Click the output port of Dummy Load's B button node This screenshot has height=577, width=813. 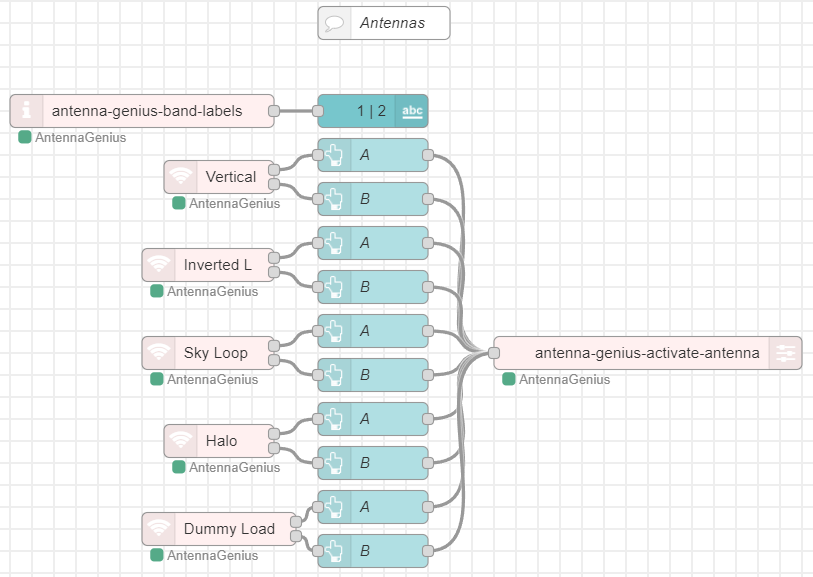click(x=428, y=551)
